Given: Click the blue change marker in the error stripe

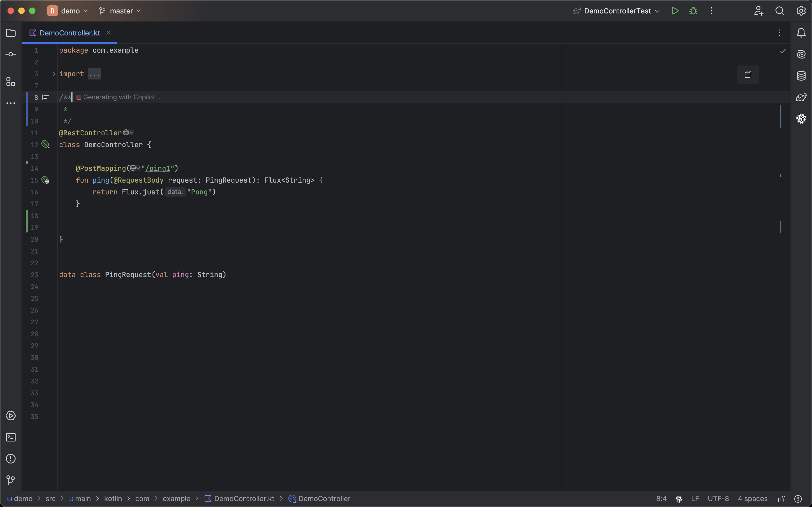Looking at the screenshot, I should tap(781, 116).
